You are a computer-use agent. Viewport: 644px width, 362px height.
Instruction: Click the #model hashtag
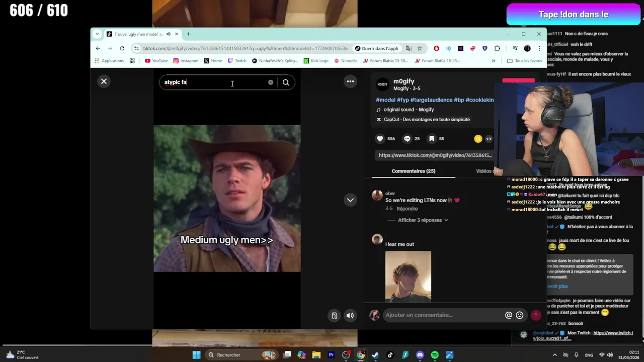385,100
